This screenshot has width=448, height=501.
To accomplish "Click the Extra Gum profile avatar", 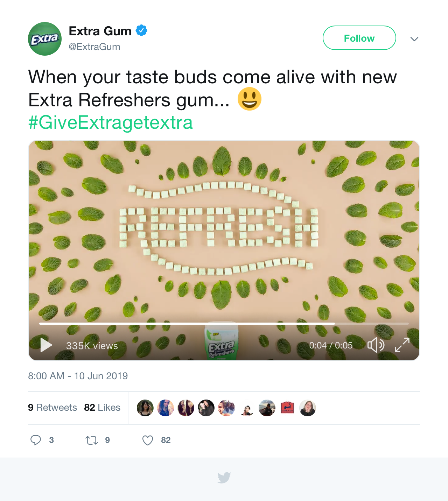I will point(45,39).
